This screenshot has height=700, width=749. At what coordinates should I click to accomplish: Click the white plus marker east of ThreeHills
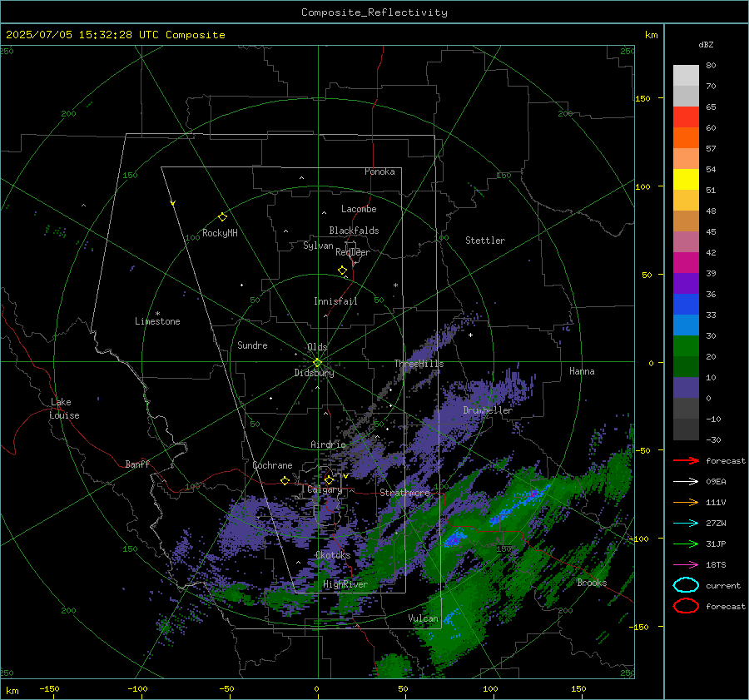pyautogui.click(x=470, y=335)
